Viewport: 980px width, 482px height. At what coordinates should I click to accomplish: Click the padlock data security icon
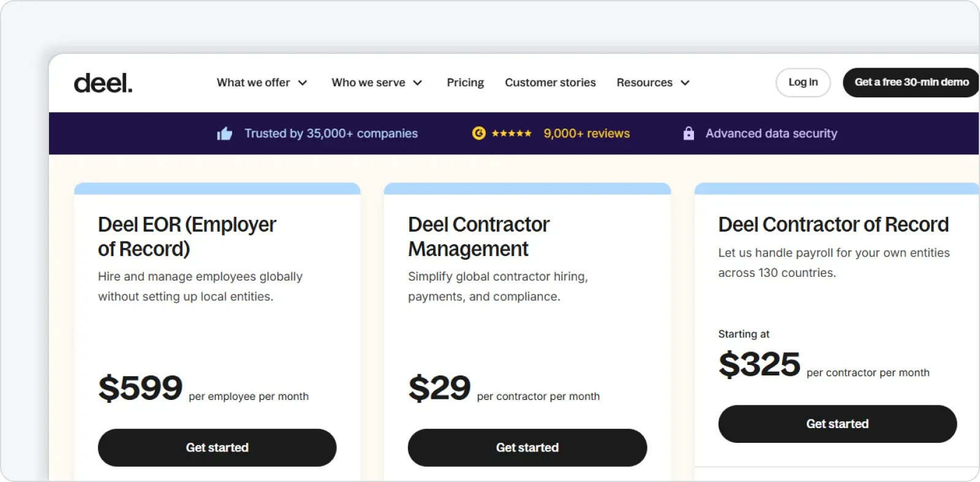(x=688, y=134)
